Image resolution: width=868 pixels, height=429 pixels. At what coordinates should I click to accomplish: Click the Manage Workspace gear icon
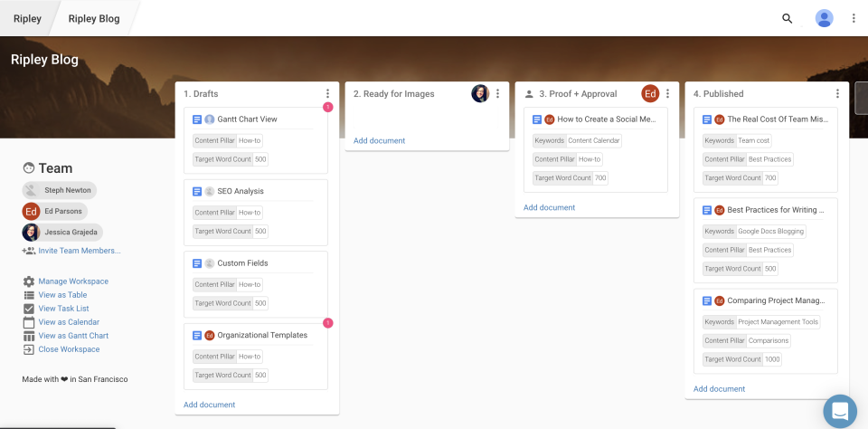(29, 281)
